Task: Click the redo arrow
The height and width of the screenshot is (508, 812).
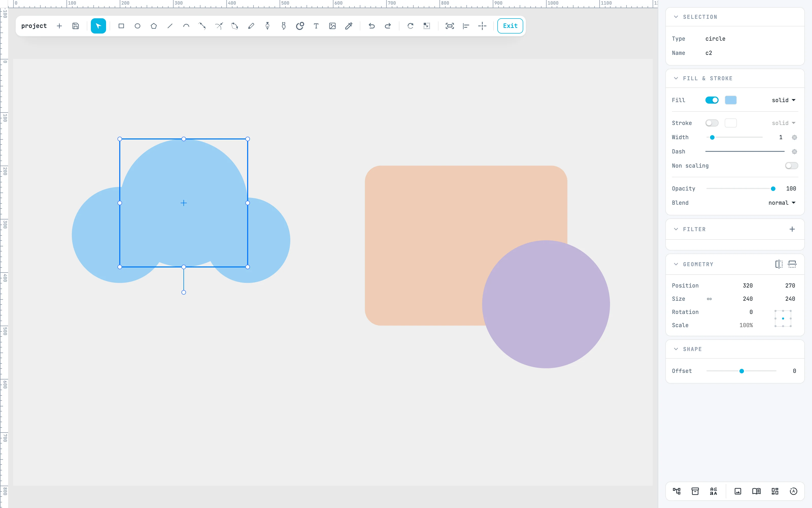Action: 387,26
